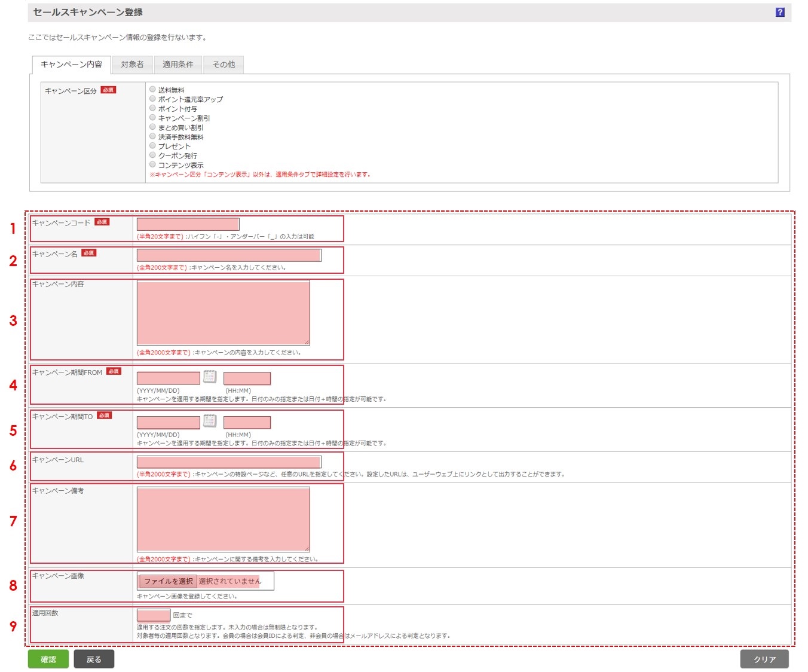Switch to the キャンペーン内容 tab
808x672 pixels.
point(71,65)
